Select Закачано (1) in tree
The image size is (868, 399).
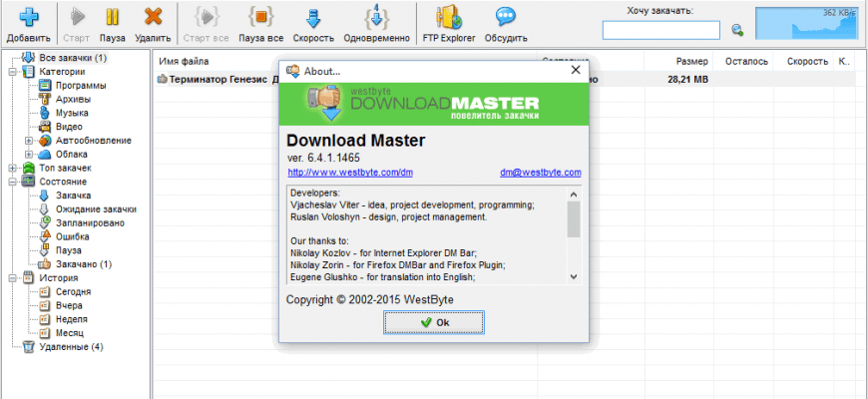[x=84, y=264]
